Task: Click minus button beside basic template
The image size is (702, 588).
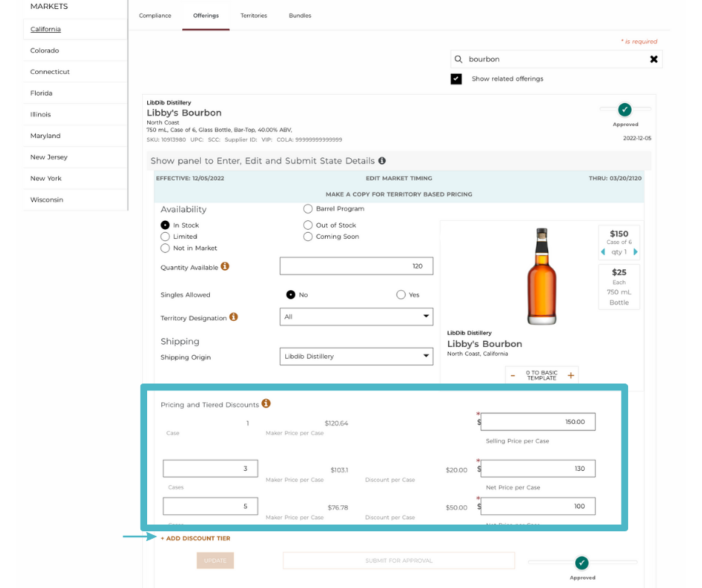Action: pyautogui.click(x=513, y=375)
